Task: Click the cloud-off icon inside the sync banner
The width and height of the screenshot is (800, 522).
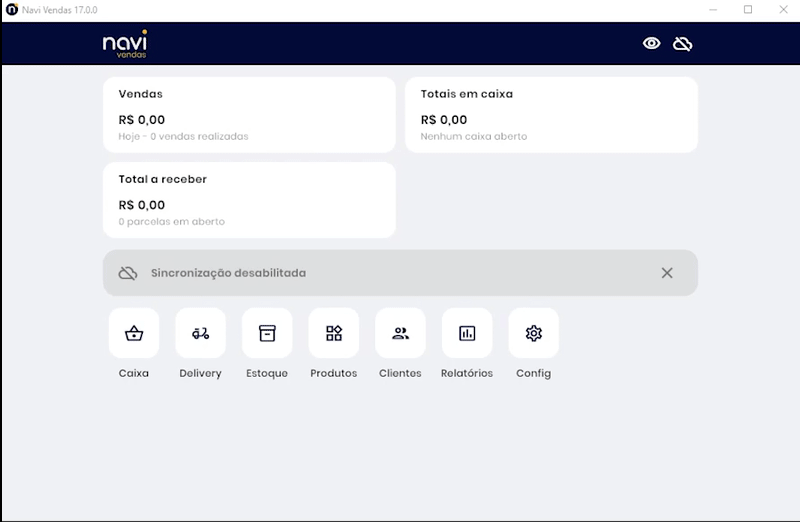Action: 128,273
